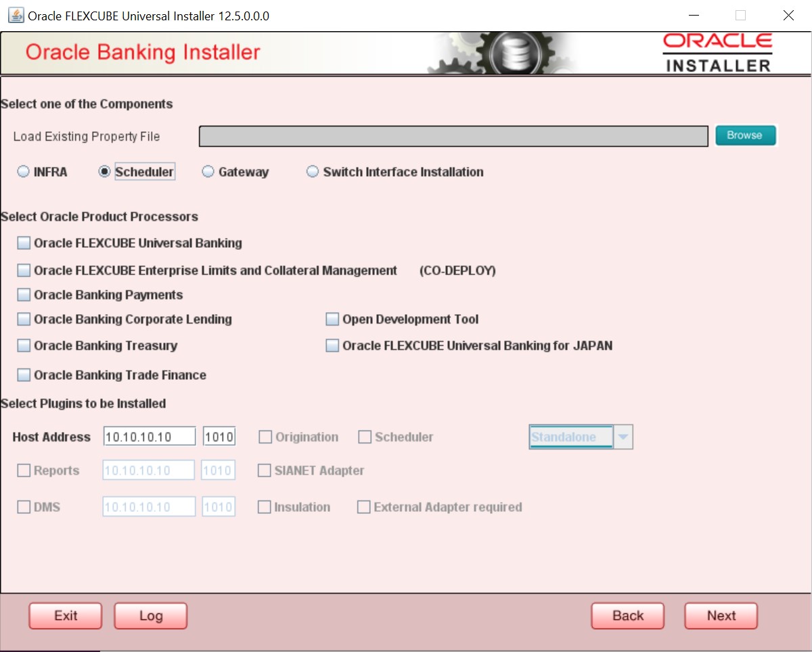This screenshot has height=652, width=812.
Task: Select the INFRA radio button
Action: click(x=24, y=172)
